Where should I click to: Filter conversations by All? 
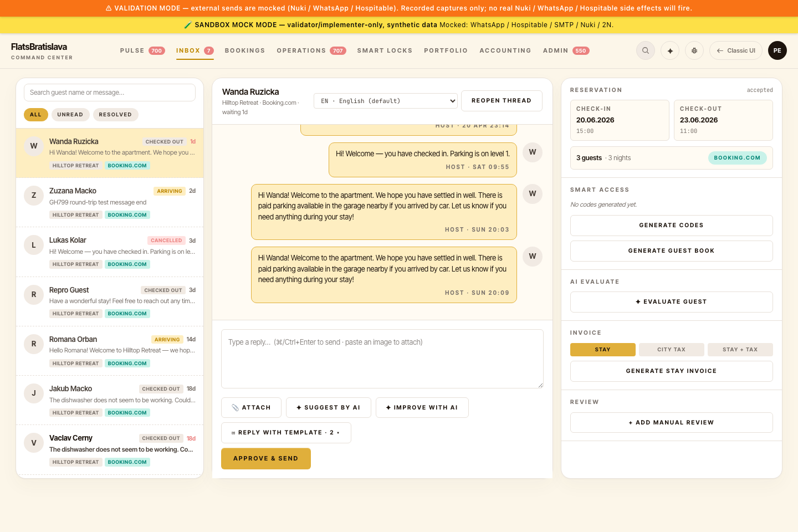coord(36,115)
